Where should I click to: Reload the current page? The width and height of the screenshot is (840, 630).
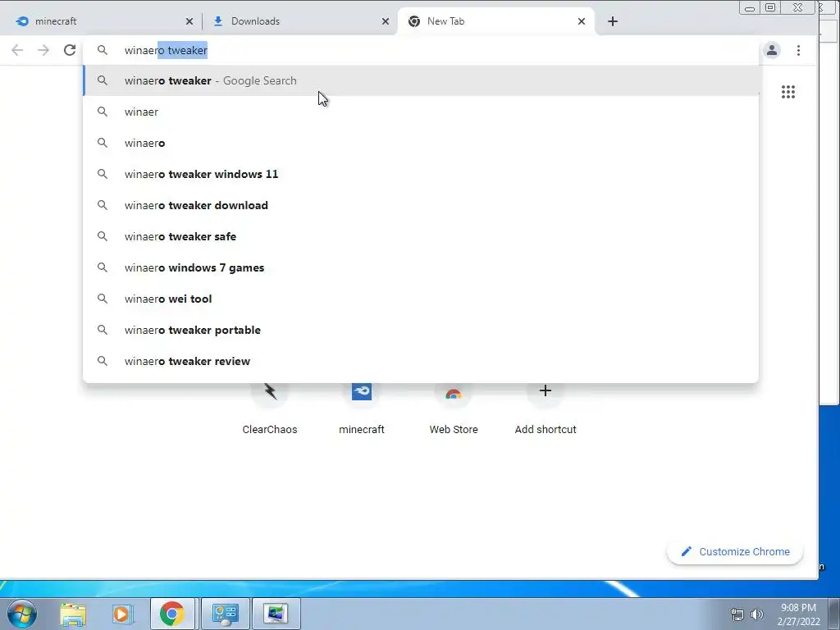(x=70, y=50)
